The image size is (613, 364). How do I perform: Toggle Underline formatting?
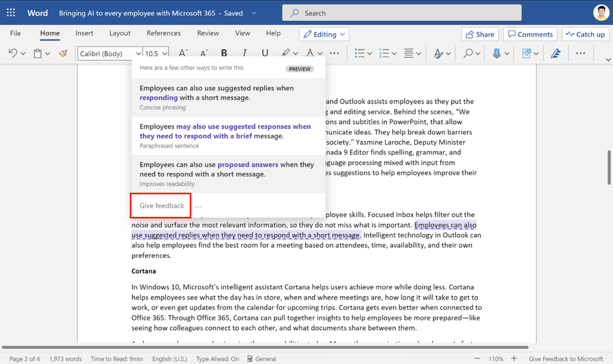click(x=264, y=53)
